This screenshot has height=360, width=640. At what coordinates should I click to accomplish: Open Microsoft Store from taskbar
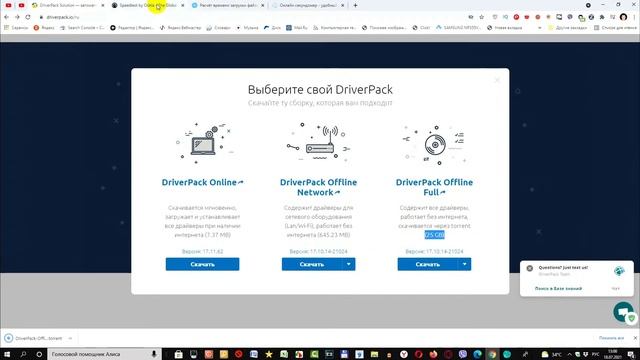[178, 354]
